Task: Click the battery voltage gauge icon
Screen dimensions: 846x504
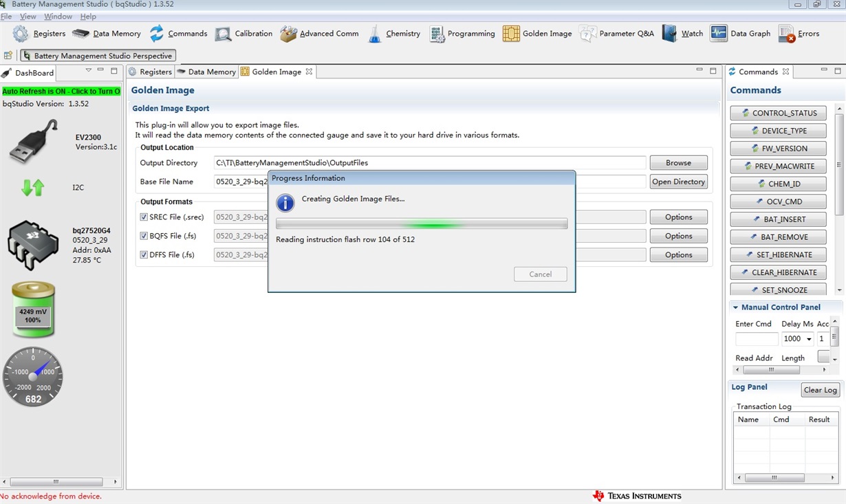Action: pos(33,309)
